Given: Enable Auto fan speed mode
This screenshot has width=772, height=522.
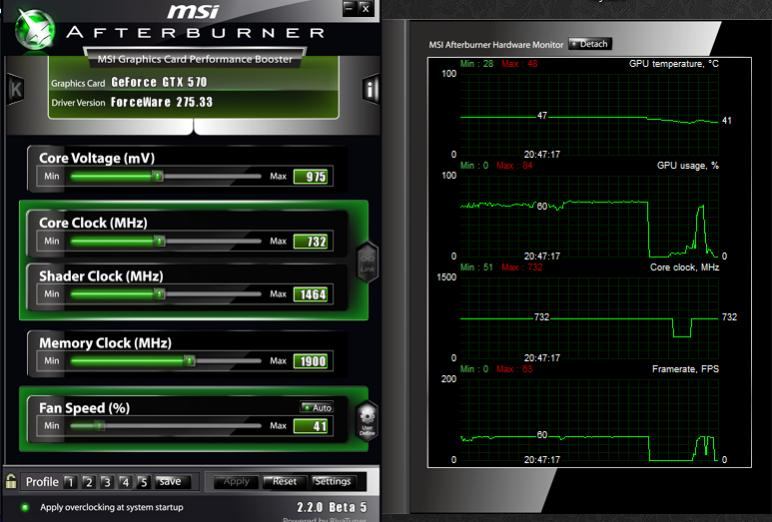Looking at the screenshot, I should [x=317, y=407].
